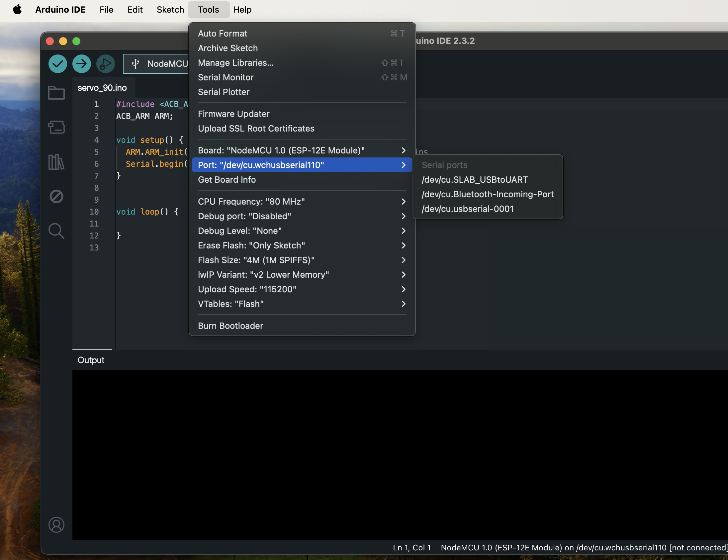Open Serial Plotter menu item
Image resolution: width=728 pixels, height=560 pixels.
[x=302, y=92]
